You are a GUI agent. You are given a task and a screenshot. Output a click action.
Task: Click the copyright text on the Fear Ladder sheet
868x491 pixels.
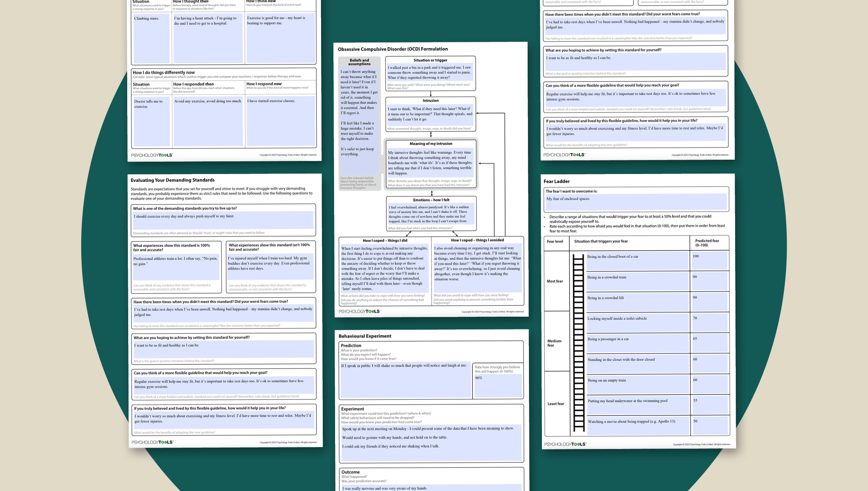[701, 444]
